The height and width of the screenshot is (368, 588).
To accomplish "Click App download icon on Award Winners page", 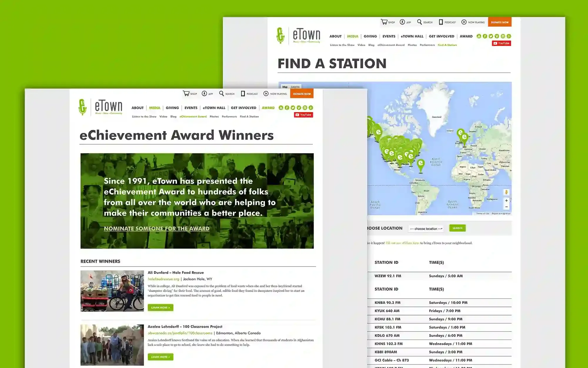I will (x=204, y=94).
